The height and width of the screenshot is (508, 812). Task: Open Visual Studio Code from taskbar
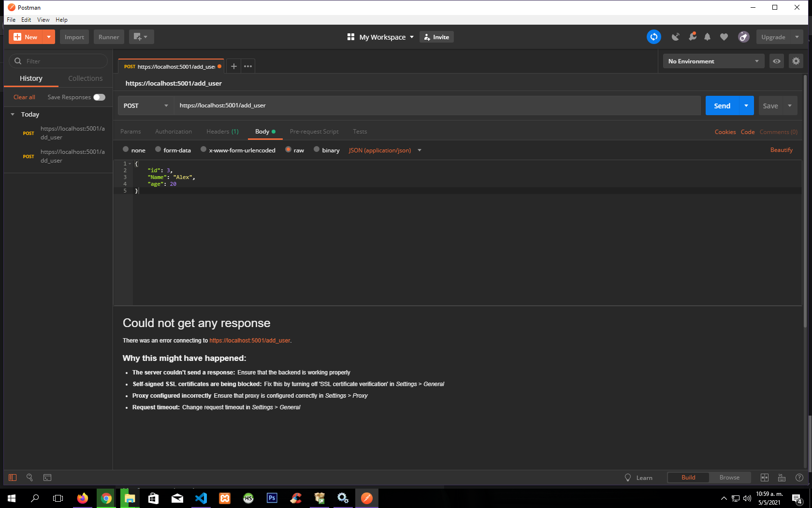click(201, 498)
